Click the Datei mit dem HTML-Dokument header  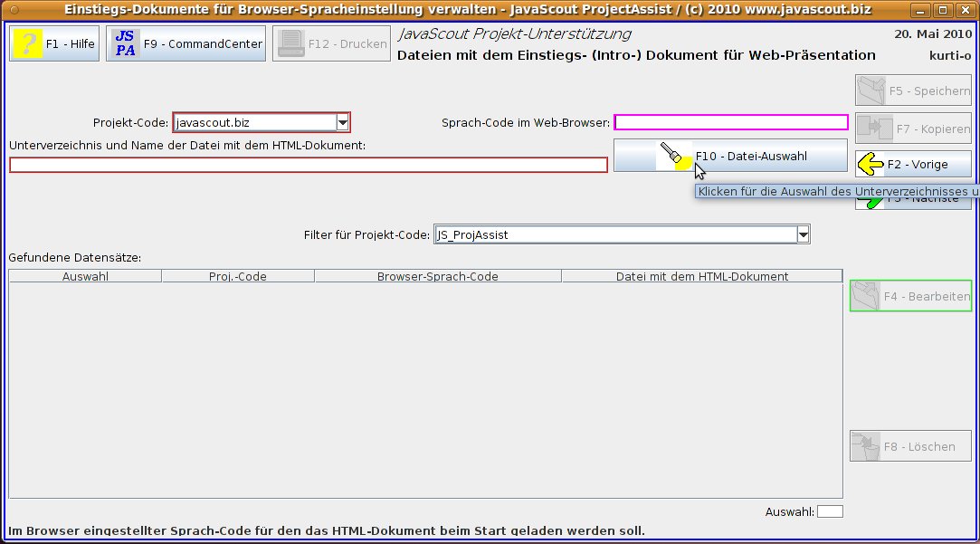click(x=701, y=276)
